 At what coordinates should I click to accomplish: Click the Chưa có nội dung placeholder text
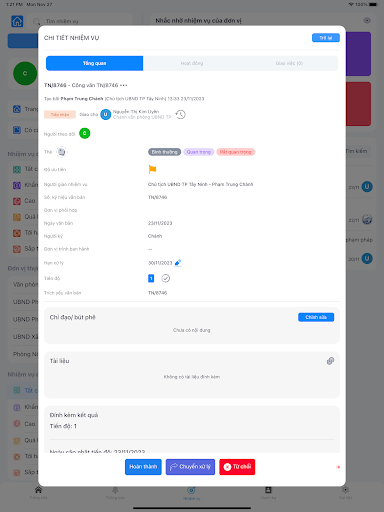coord(192,330)
